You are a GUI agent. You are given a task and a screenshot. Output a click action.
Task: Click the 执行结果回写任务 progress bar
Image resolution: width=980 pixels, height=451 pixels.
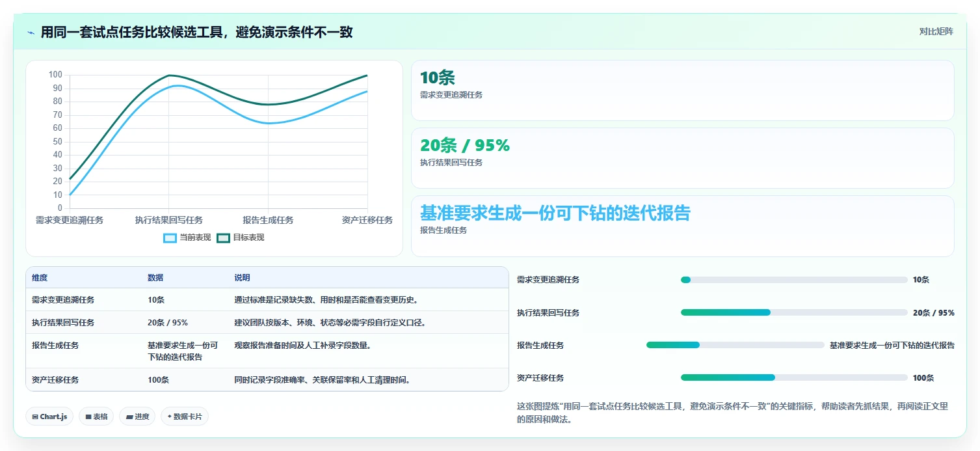point(794,312)
